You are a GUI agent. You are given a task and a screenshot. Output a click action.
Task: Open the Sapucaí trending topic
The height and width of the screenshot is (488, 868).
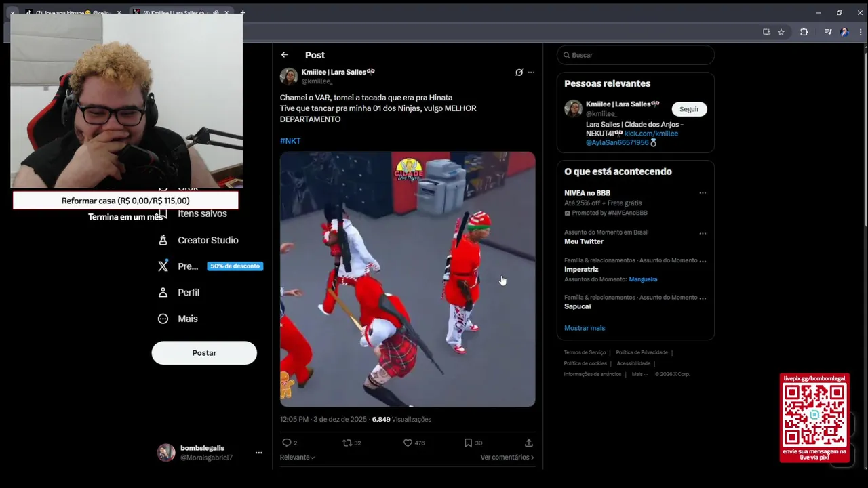635,302
